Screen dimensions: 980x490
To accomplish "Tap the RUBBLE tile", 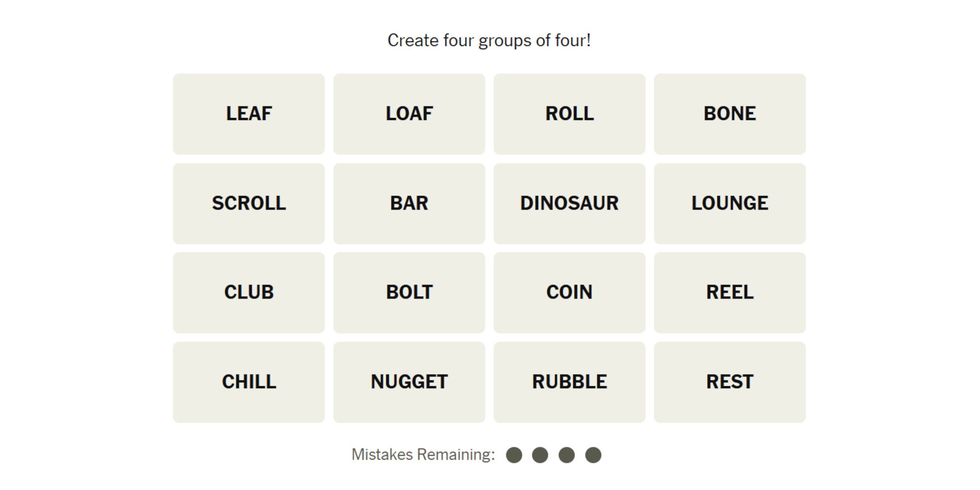I will [569, 382].
